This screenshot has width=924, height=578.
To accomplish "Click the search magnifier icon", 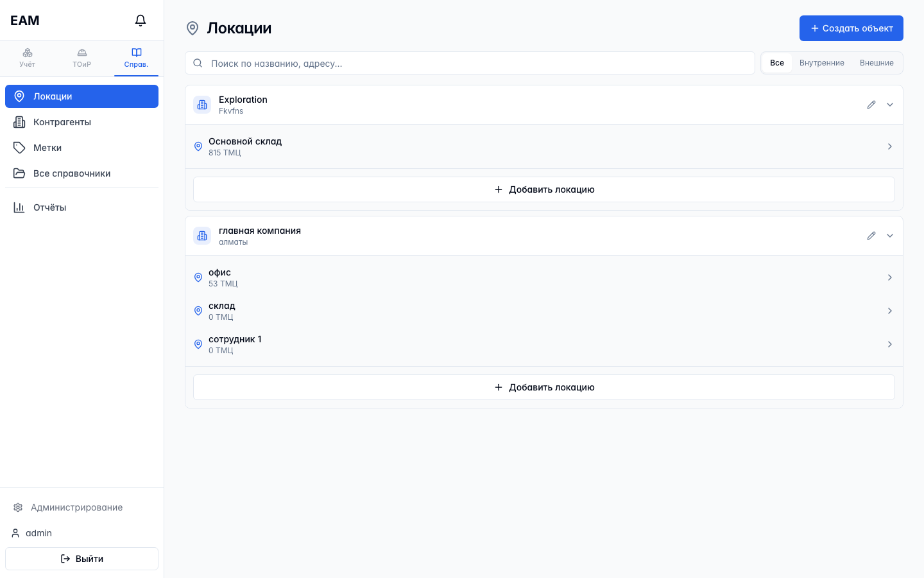I will point(198,63).
